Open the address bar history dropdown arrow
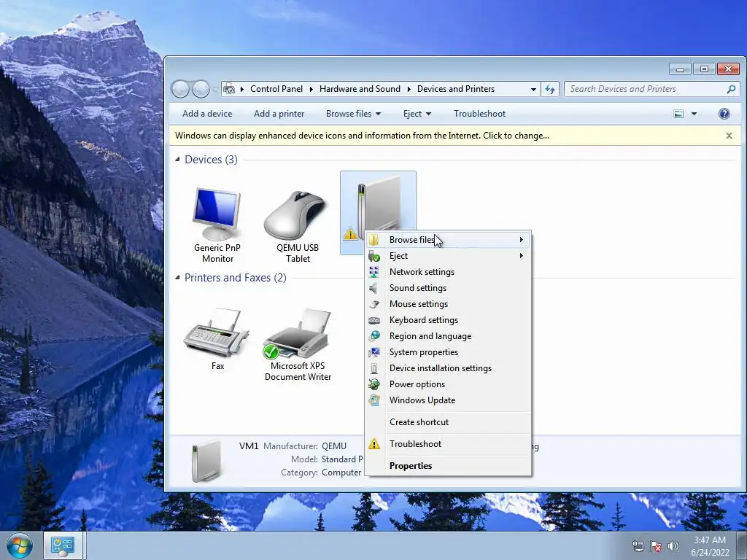Viewport: 747px width, 560px height. point(533,89)
